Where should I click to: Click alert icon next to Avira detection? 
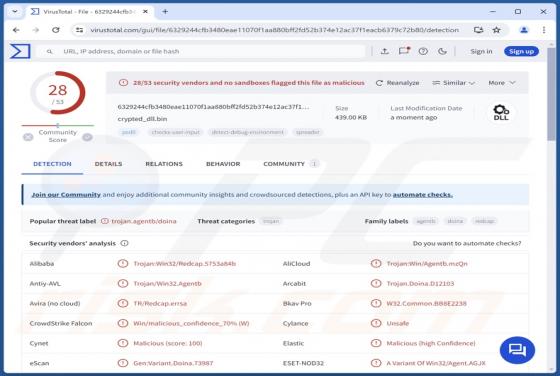(x=123, y=304)
